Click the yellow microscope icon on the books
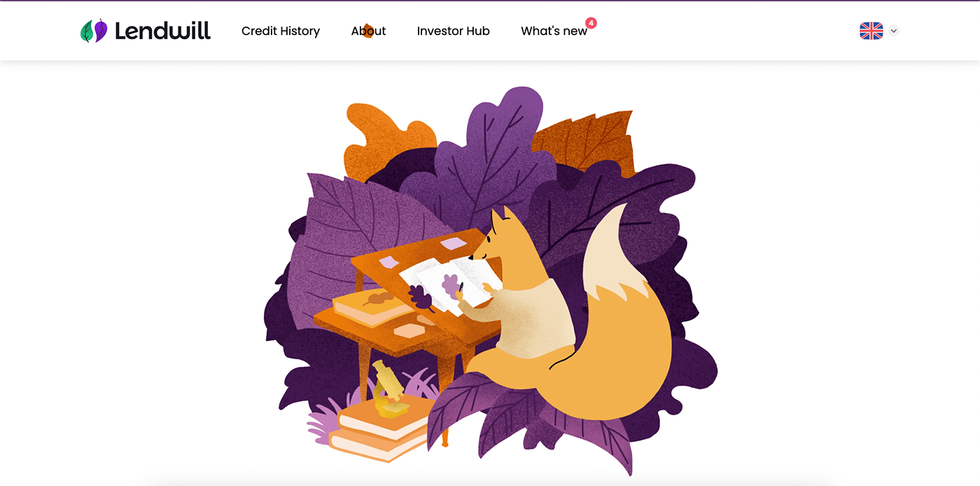Viewport: 980px width, 486px height. [389, 389]
